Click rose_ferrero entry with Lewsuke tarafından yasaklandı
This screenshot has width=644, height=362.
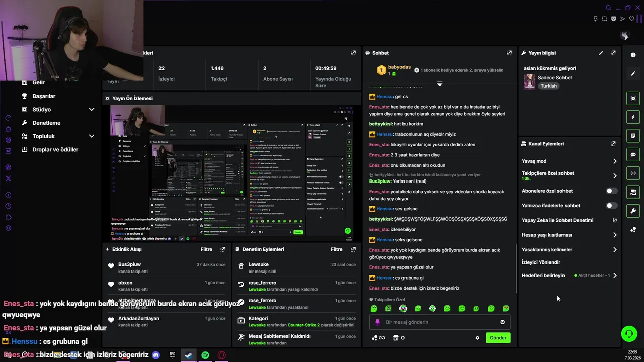(297, 304)
